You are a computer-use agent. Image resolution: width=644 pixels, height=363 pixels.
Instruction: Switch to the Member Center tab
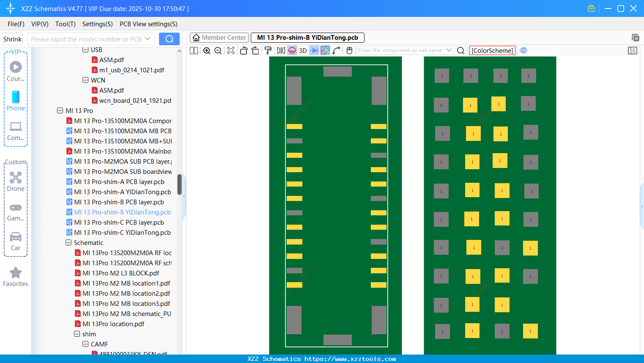click(x=219, y=37)
